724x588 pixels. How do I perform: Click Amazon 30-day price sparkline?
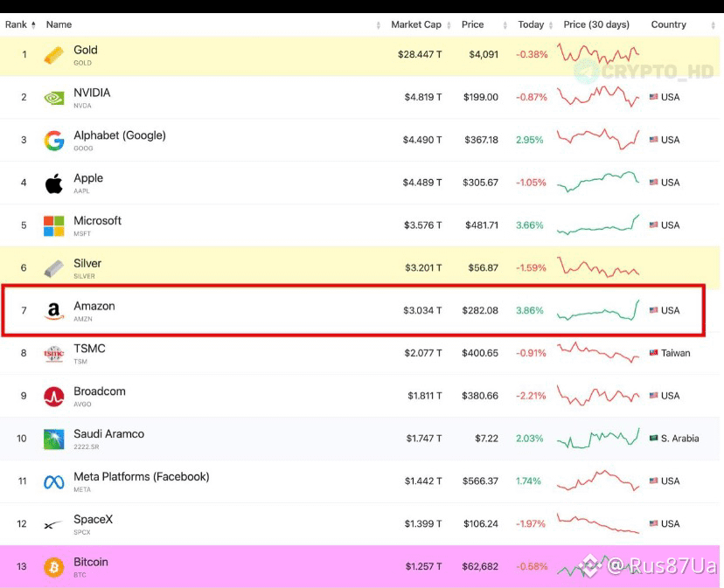point(598,310)
